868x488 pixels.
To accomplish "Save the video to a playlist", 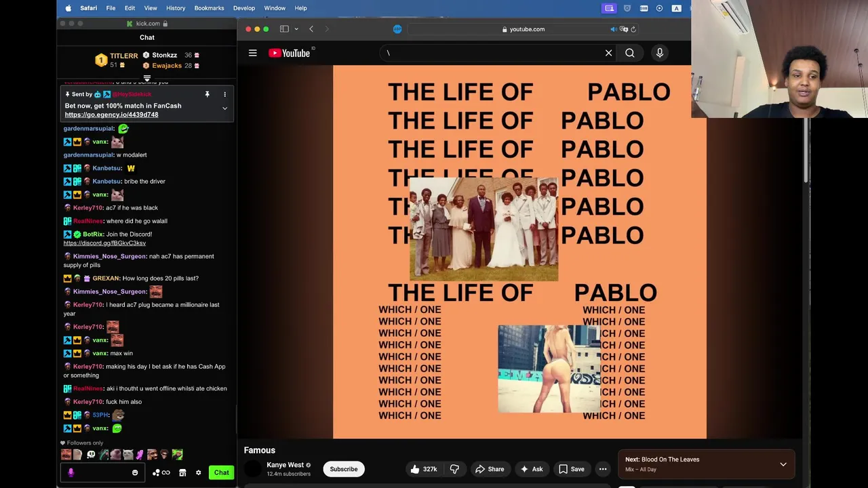I will point(571,469).
